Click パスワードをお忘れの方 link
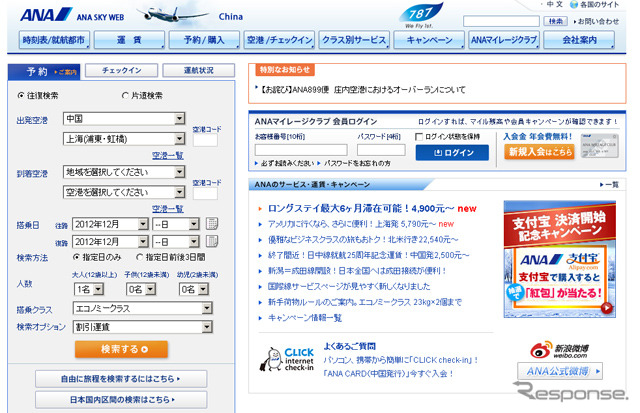640x413 pixels. (x=357, y=163)
